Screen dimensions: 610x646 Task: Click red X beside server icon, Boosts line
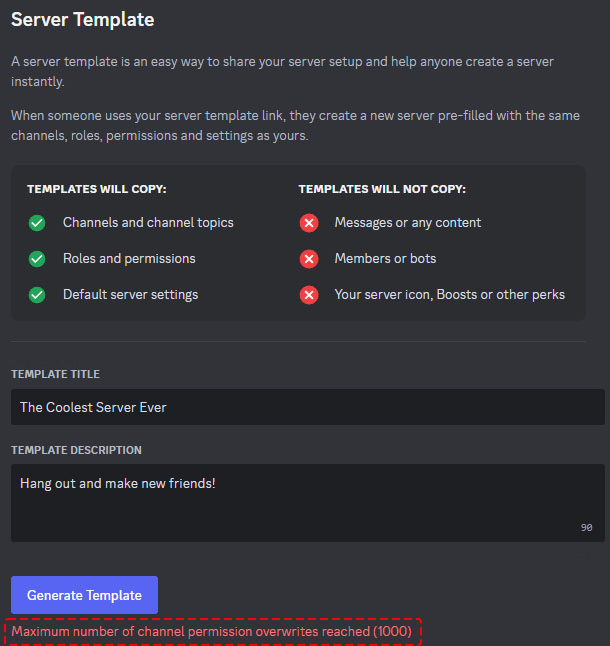point(309,295)
